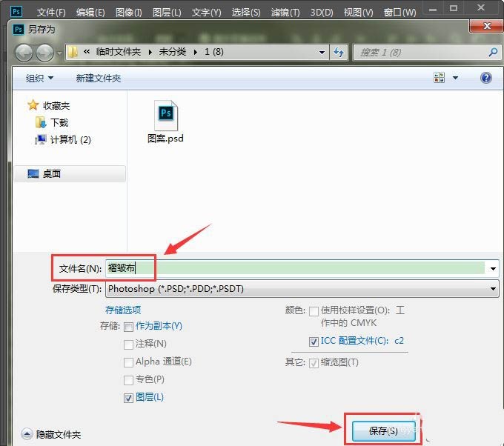This screenshot has width=504, height=446.
Task: Click the Favorites star icon
Action: click(33, 105)
